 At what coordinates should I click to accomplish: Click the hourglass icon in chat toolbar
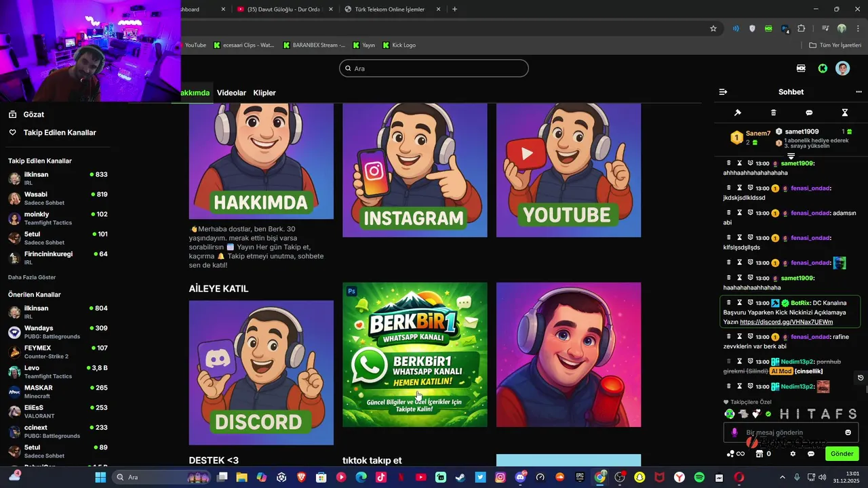coord(845,113)
